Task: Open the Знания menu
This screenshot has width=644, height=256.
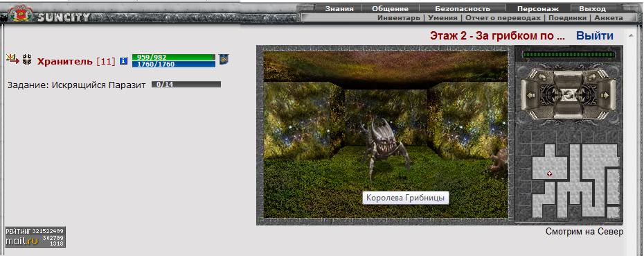Action: (339, 8)
